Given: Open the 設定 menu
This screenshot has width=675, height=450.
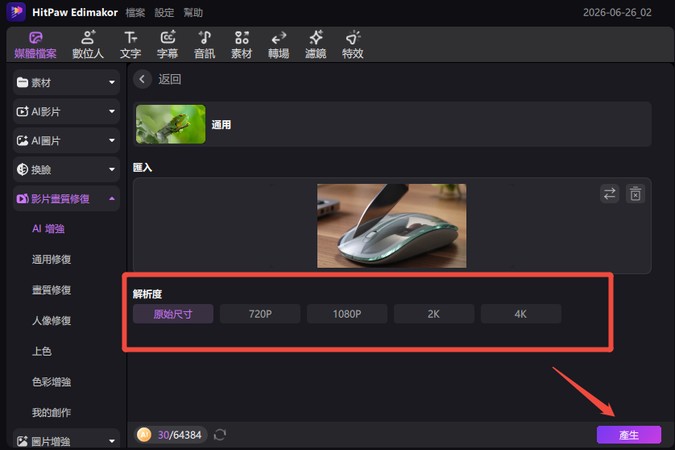Looking at the screenshot, I should (164, 13).
